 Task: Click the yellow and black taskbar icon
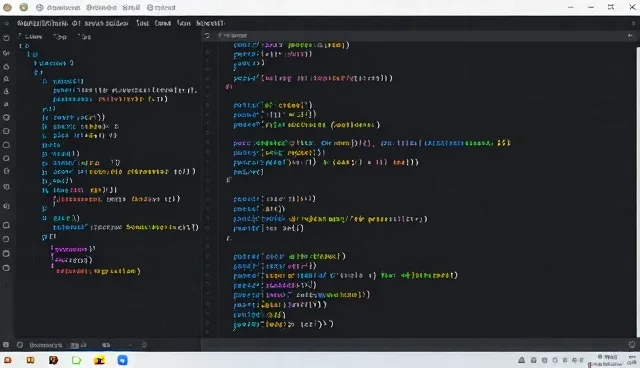click(99, 360)
